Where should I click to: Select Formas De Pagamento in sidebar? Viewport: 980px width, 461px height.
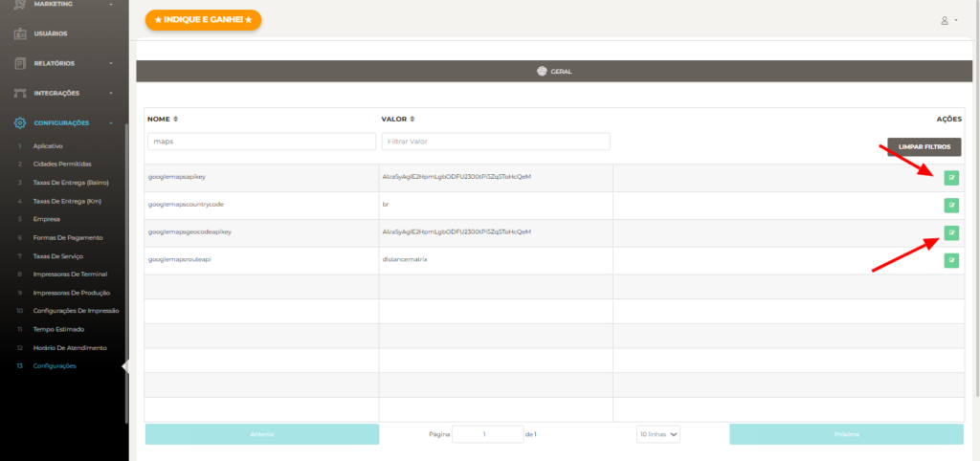click(x=67, y=237)
